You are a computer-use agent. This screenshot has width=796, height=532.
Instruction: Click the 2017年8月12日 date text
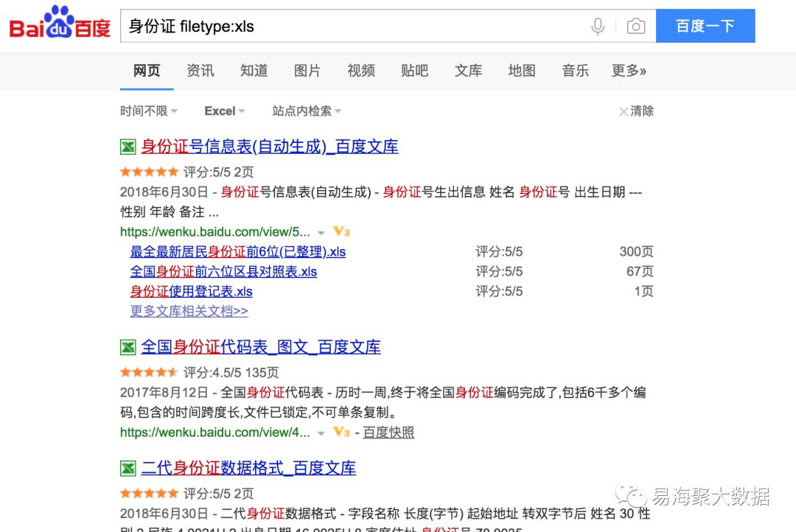[x=164, y=393]
